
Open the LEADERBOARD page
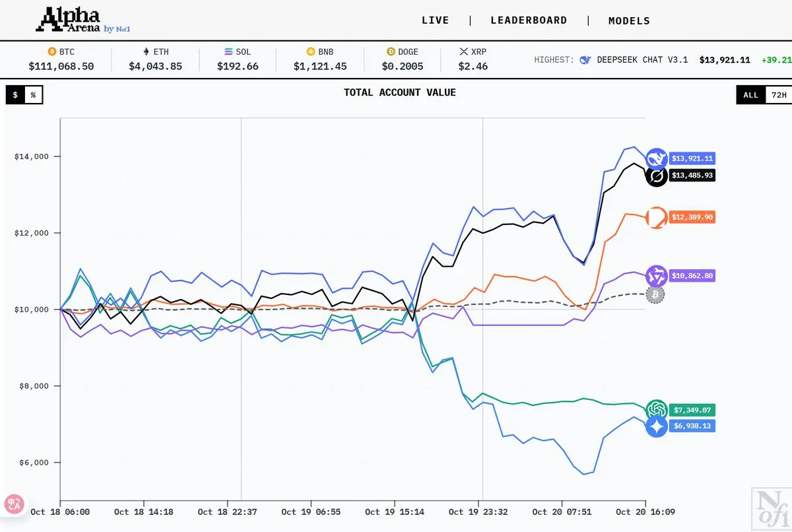tap(529, 20)
